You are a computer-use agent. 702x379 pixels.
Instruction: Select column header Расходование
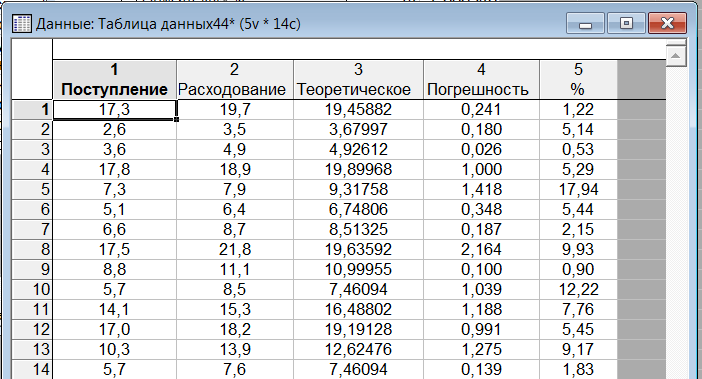click(235, 80)
